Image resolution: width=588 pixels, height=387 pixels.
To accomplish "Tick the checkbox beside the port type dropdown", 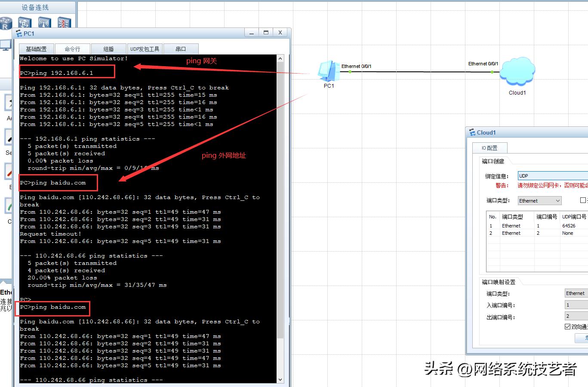I will (x=583, y=200).
